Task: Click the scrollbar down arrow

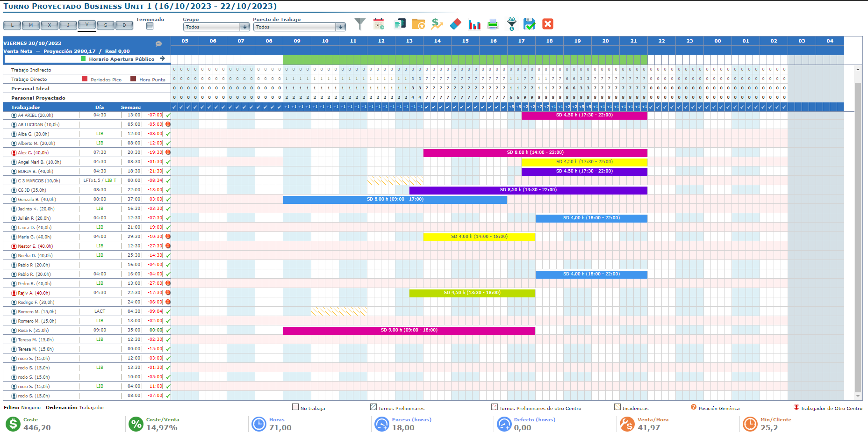Action: (858, 396)
